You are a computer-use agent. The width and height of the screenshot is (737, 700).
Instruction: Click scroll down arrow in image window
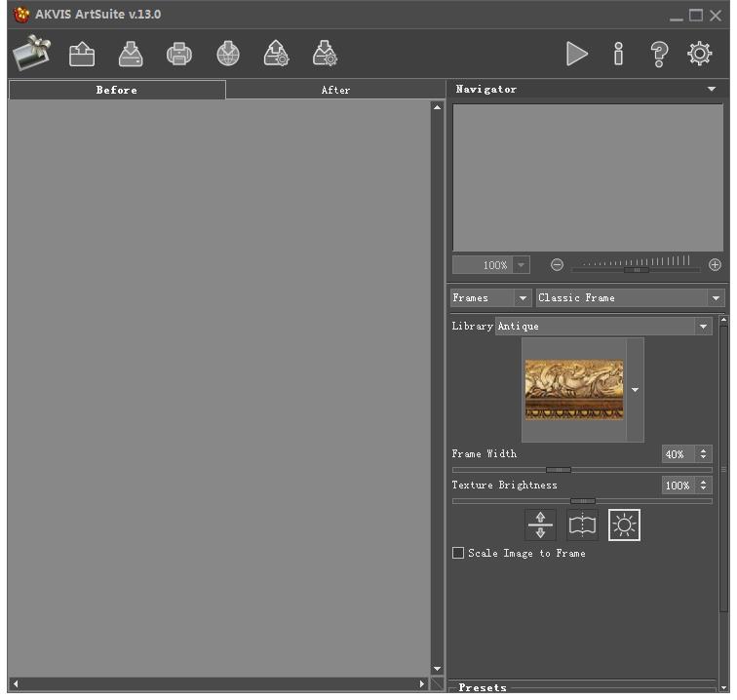437,669
